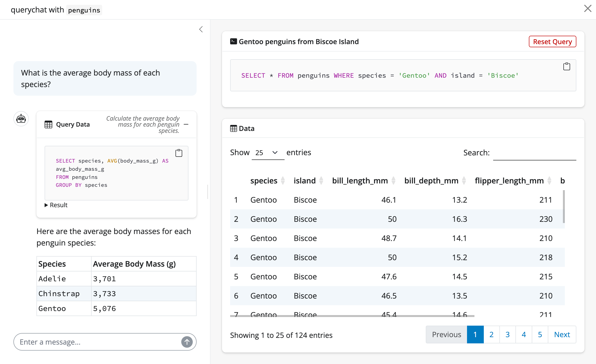Click the Query Data table icon
This screenshot has height=364, width=596.
pyautogui.click(x=48, y=124)
